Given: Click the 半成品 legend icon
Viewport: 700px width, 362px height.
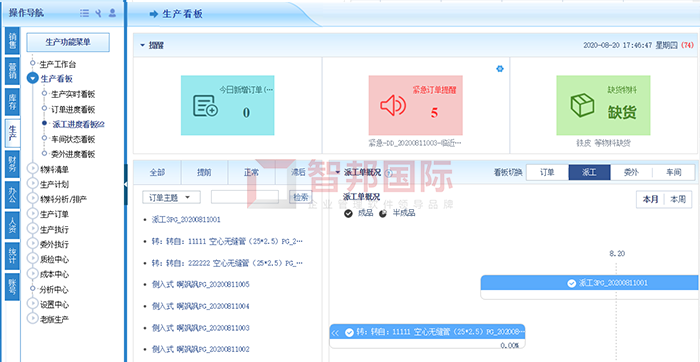Looking at the screenshot, I should click(383, 213).
